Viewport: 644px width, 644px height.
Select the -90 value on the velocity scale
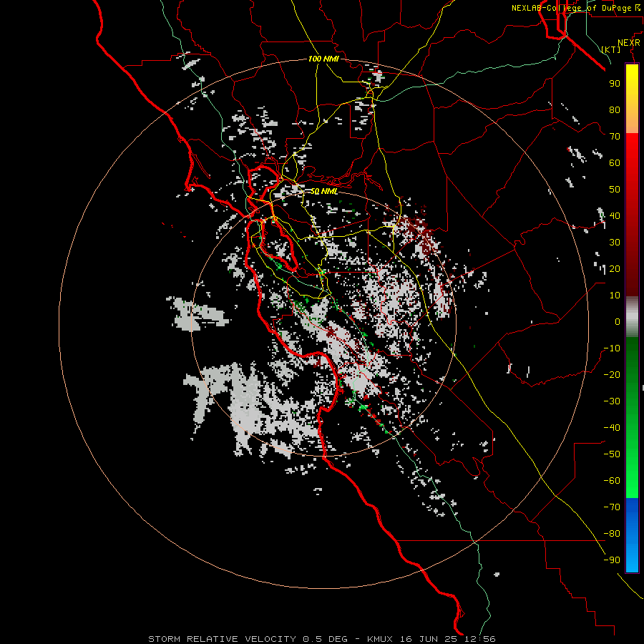click(x=612, y=560)
